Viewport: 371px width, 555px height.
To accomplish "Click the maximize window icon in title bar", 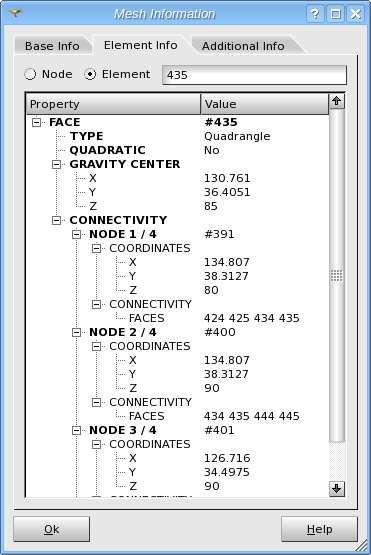I will (x=335, y=14).
